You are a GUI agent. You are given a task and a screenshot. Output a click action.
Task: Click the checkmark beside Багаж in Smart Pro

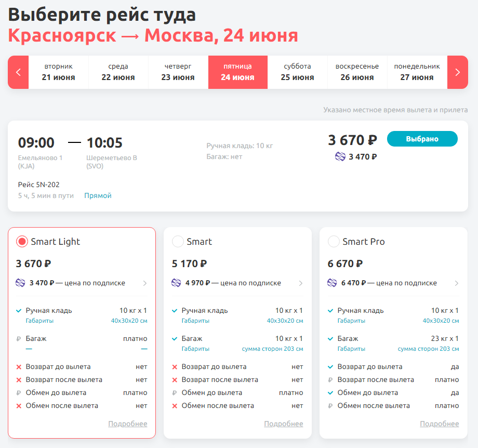pos(331,339)
